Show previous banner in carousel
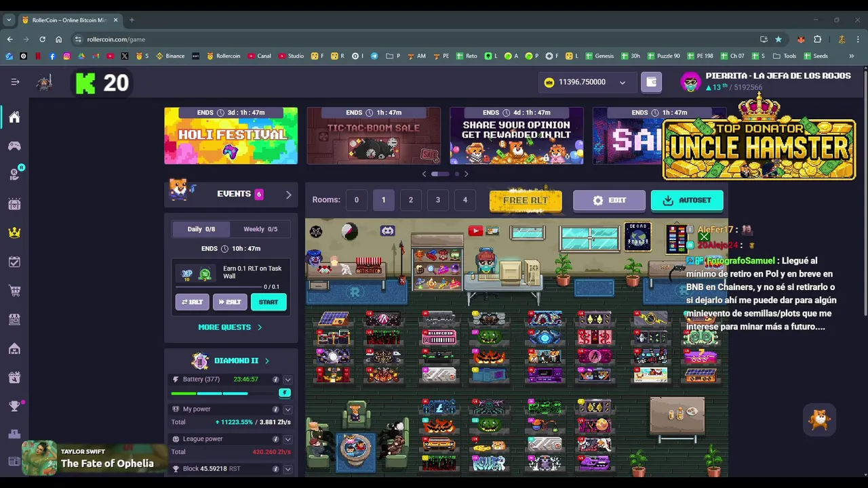 tap(425, 174)
